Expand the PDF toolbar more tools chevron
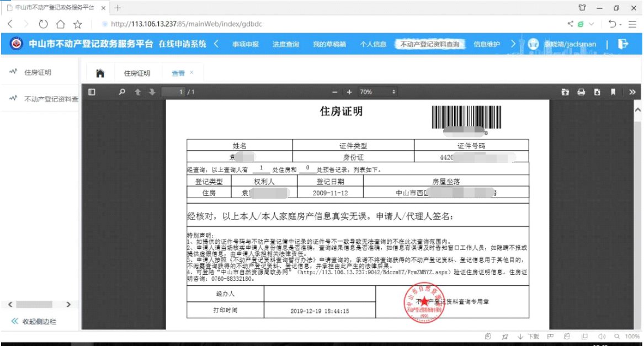 pyautogui.click(x=632, y=92)
